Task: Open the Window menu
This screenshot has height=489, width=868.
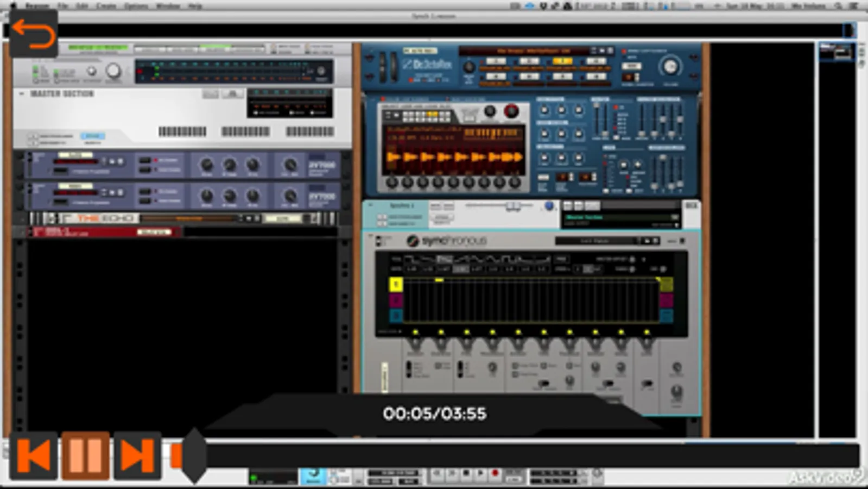Action: tap(168, 6)
